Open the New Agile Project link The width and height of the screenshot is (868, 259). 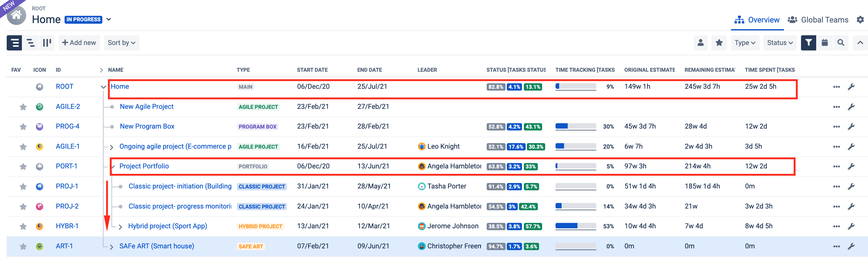click(146, 107)
